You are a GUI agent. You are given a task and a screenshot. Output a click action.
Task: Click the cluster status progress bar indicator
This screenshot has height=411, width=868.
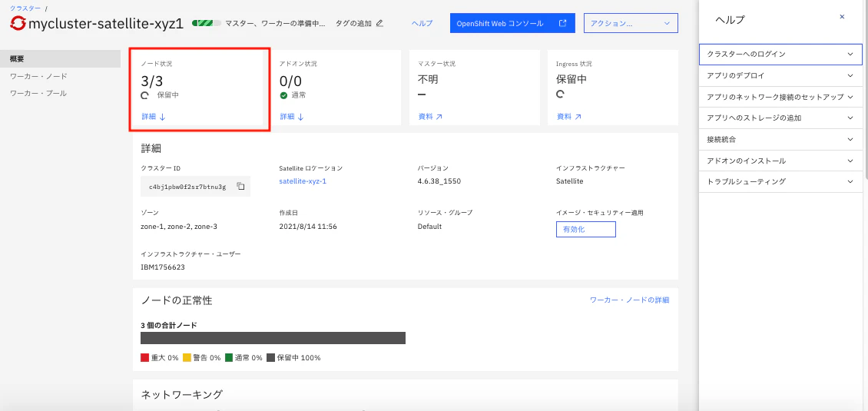207,23
